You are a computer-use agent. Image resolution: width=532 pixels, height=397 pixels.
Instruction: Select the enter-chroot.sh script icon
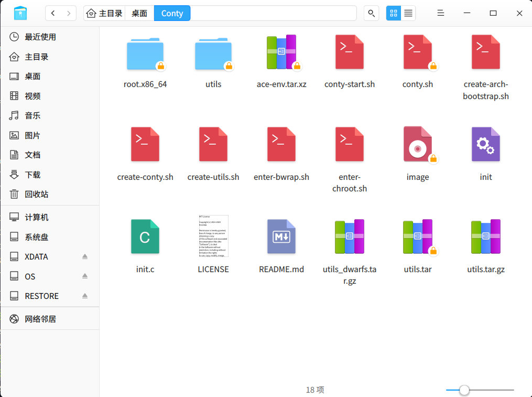(350, 144)
